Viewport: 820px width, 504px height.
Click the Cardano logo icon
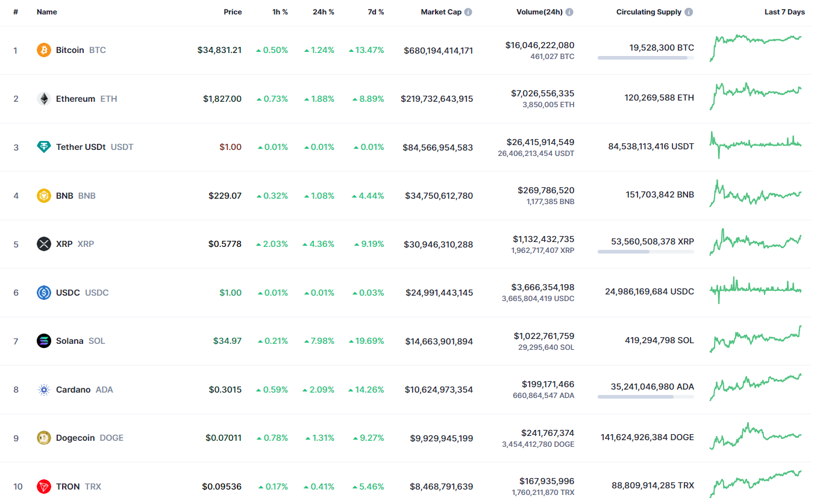(x=43, y=390)
